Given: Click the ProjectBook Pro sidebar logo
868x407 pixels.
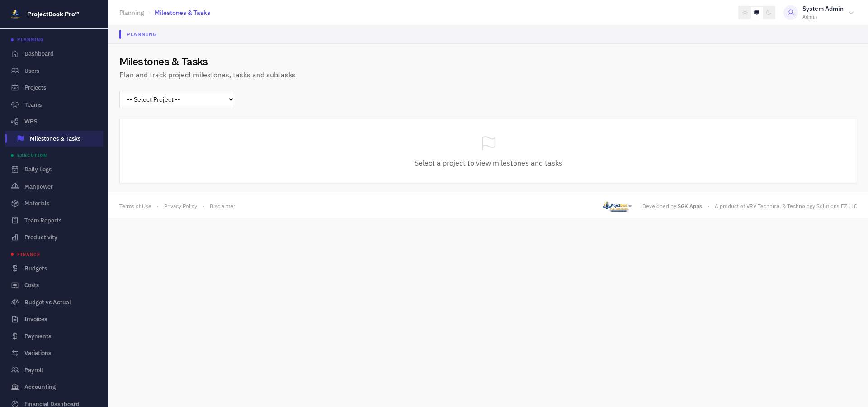Looking at the screenshot, I should tap(15, 14).
